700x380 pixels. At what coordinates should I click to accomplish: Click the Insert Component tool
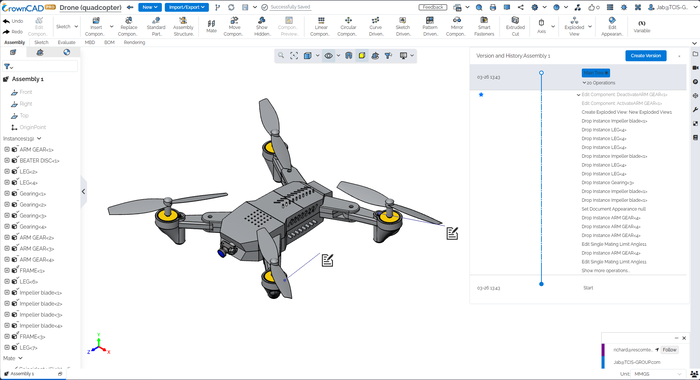pos(95,27)
